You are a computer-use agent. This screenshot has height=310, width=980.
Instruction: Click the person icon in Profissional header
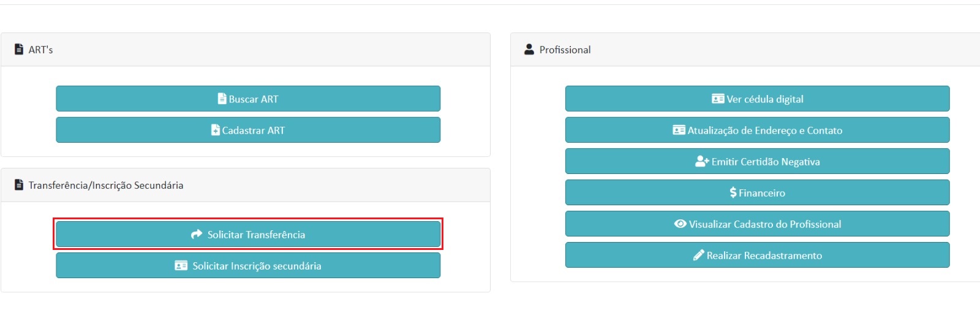[x=529, y=49]
